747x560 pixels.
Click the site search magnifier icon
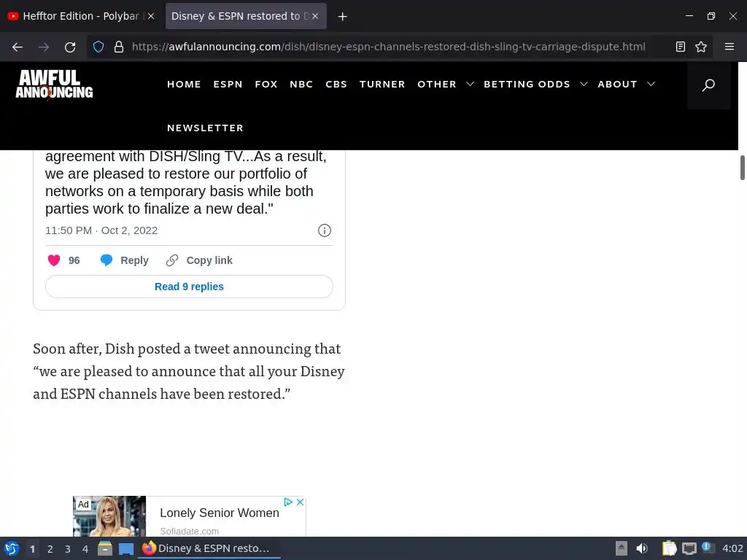click(708, 85)
